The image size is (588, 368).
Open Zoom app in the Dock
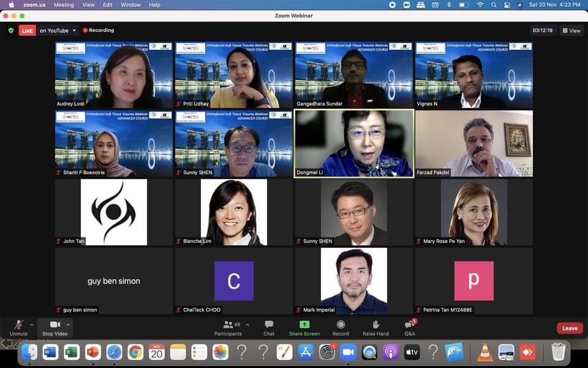[x=348, y=352]
